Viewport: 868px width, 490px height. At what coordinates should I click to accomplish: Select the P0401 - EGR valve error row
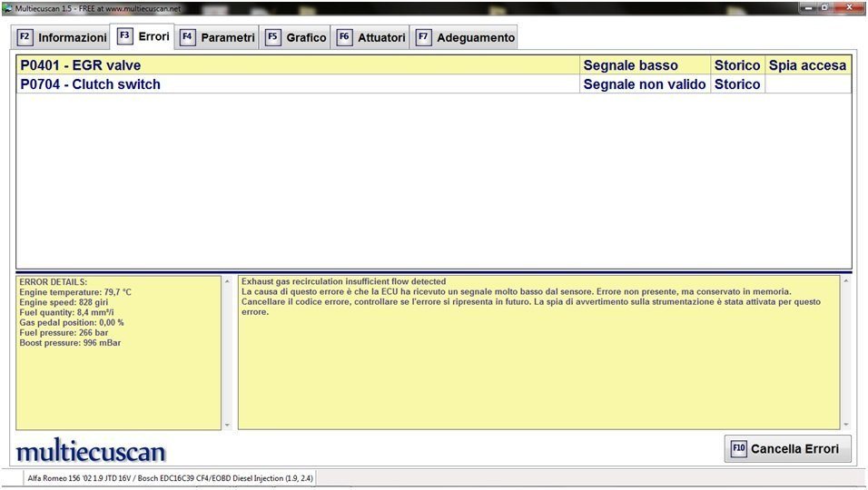point(434,65)
